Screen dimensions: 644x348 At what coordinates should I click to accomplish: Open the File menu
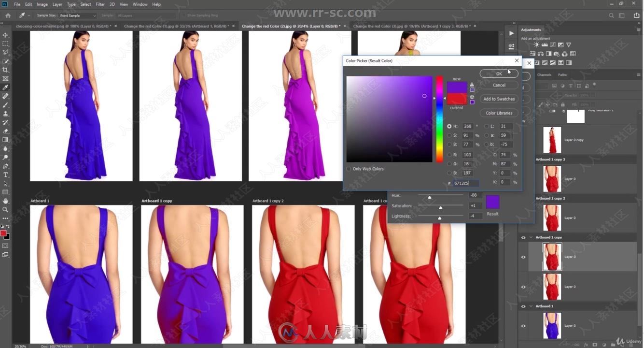pyautogui.click(x=17, y=4)
